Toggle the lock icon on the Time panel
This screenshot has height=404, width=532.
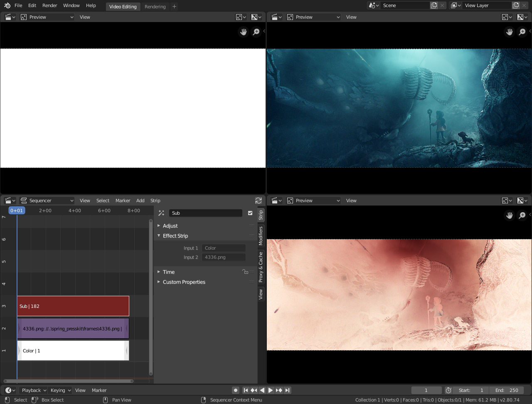(245, 271)
